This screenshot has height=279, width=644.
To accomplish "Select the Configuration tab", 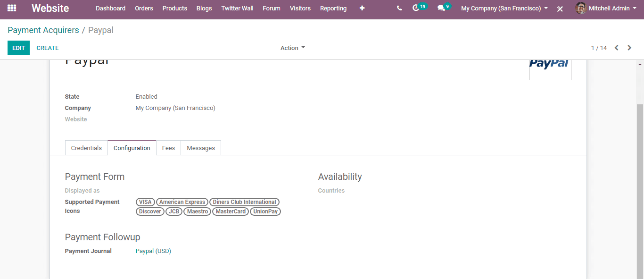I will [132, 148].
